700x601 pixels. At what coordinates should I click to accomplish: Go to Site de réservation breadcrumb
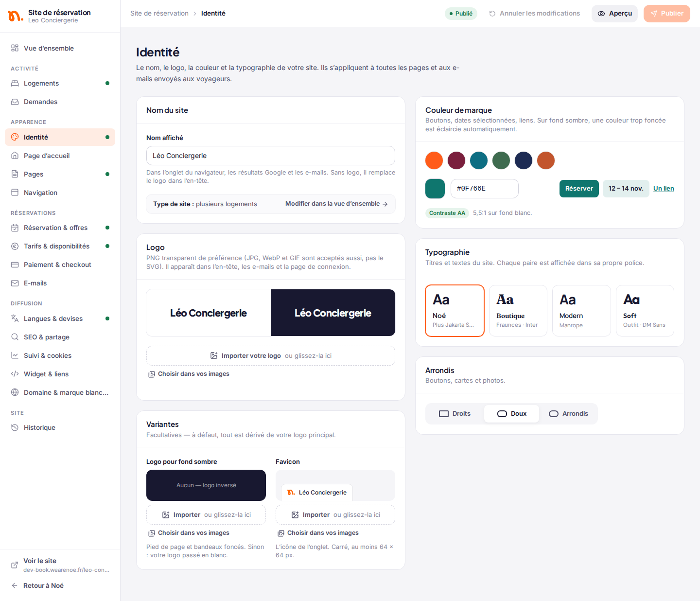pyautogui.click(x=159, y=13)
